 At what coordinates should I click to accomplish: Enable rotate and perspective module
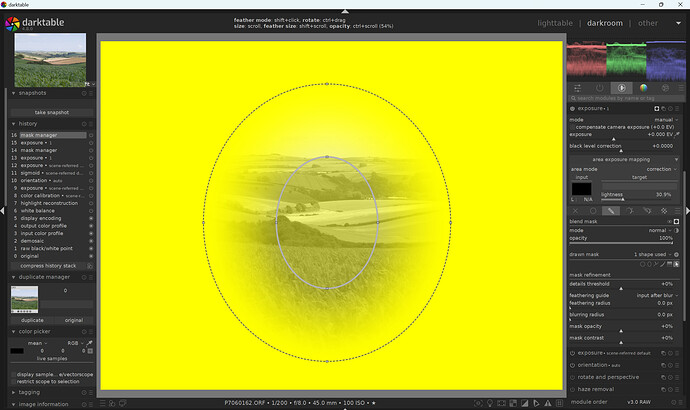tap(573, 377)
